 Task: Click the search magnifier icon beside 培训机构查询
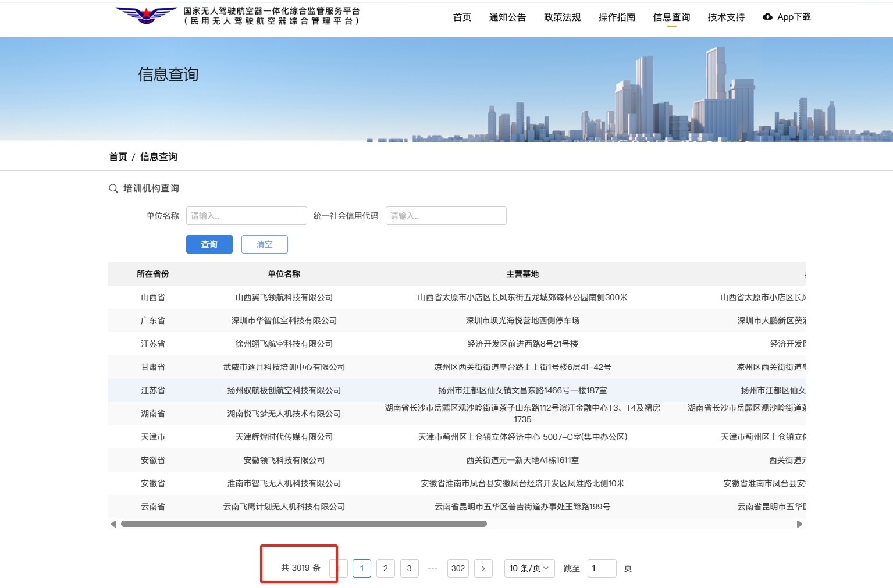(113, 188)
